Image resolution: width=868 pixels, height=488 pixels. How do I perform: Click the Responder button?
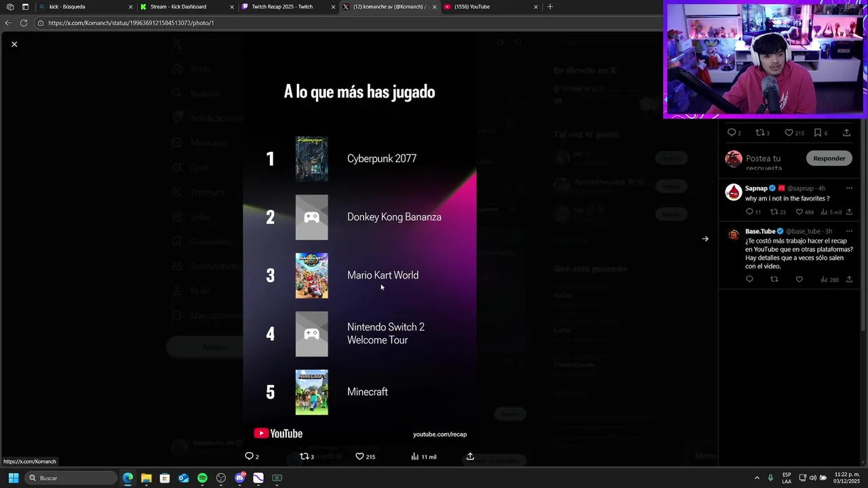(829, 158)
